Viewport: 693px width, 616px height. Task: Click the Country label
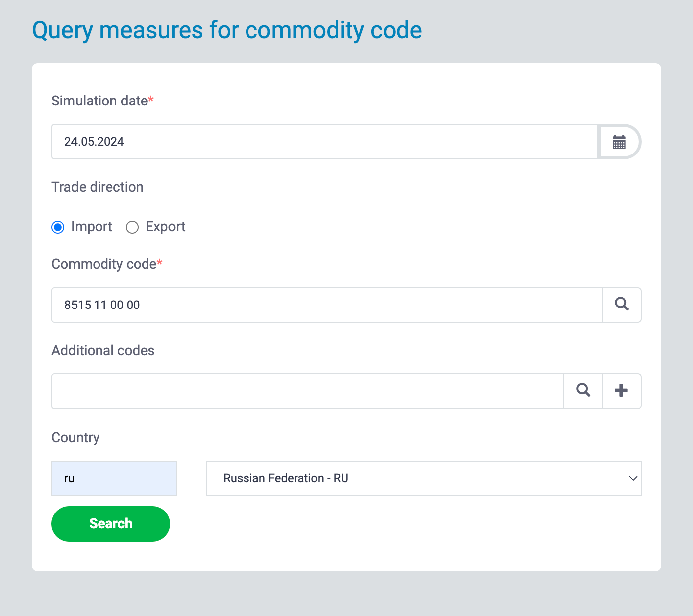pos(76,437)
